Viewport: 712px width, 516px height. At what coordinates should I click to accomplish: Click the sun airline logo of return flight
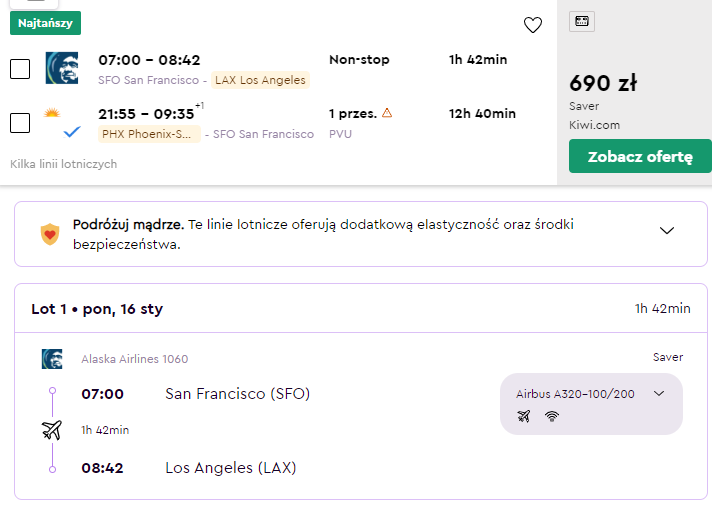[52, 113]
